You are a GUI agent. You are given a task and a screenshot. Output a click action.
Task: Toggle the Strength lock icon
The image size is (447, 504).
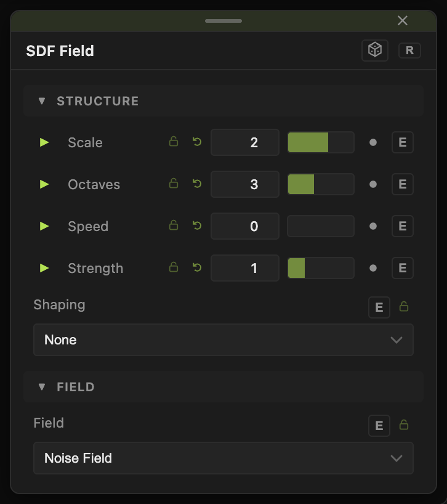tap(174, 267)
